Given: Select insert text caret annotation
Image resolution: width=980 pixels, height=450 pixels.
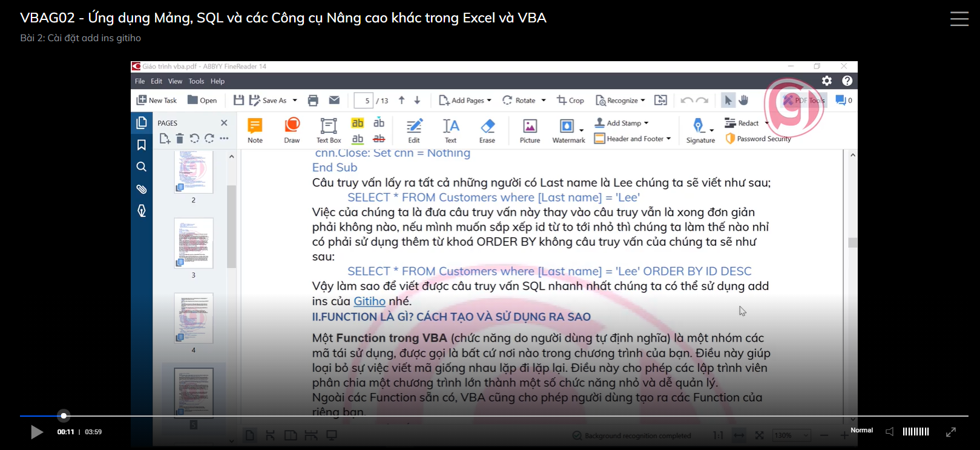Looking at the screenshot, I should pyautogui.click(x=379, y=123).
